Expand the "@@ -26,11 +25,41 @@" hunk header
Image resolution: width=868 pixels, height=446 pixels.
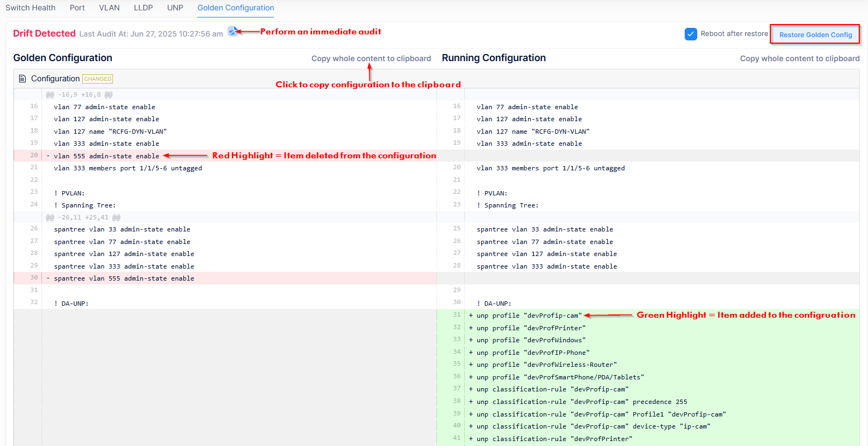coord(83,217)
